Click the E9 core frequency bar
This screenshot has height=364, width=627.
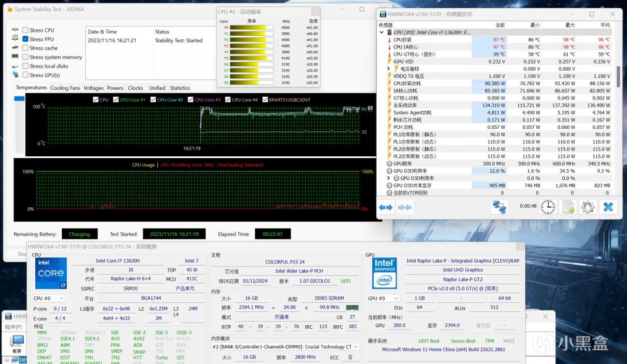click(251, 82)
